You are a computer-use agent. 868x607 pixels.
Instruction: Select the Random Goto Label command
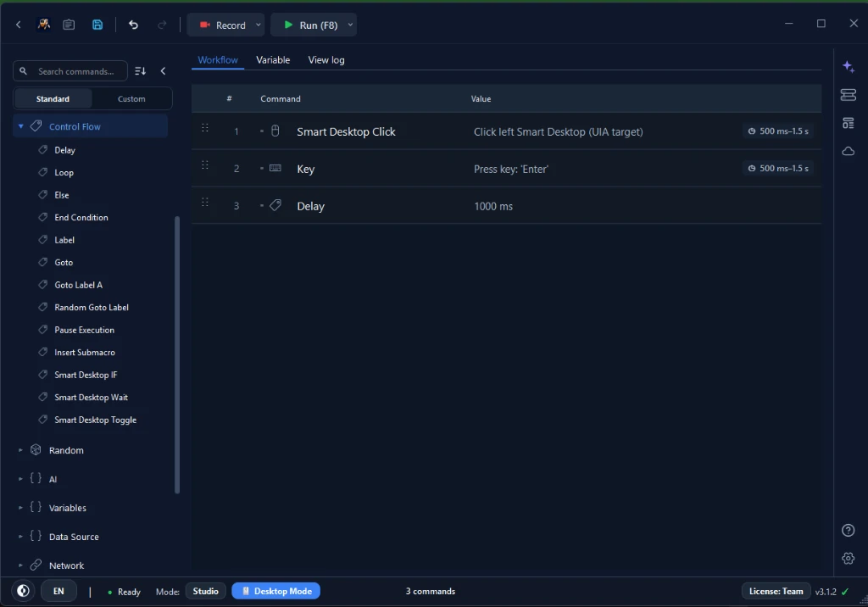tap(92, 307)
